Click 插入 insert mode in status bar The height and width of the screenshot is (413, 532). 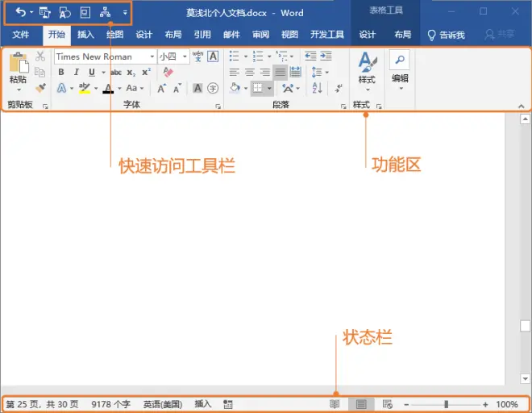tap(203, 404)
